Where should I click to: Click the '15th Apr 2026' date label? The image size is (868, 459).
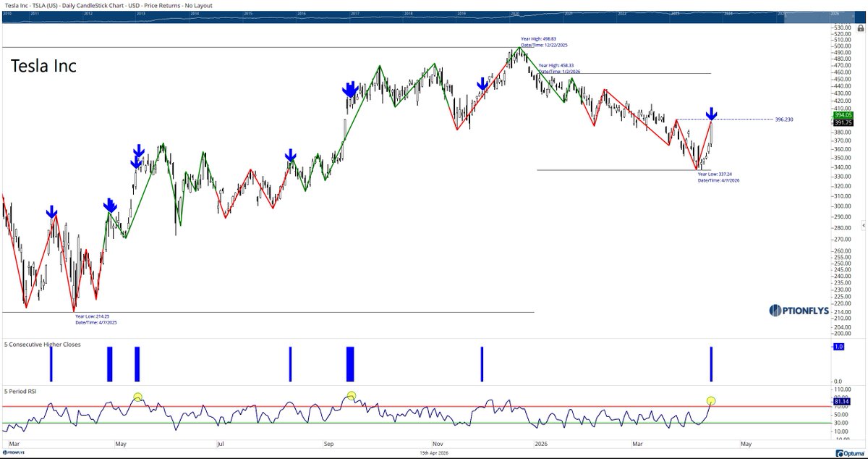pyautogui.click(x=435, y=452)
